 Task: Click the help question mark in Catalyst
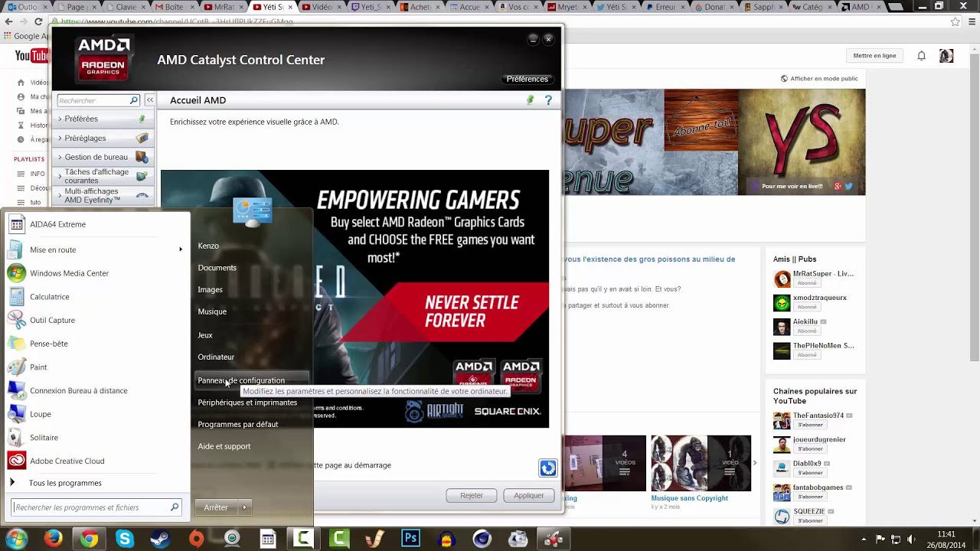pyautogui.click(x=548, y=100)
